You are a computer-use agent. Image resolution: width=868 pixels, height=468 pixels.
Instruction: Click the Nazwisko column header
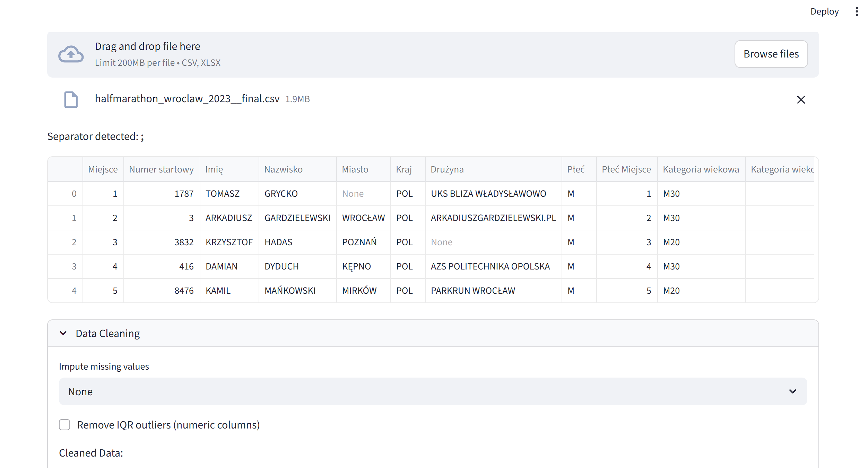[284, 169]
